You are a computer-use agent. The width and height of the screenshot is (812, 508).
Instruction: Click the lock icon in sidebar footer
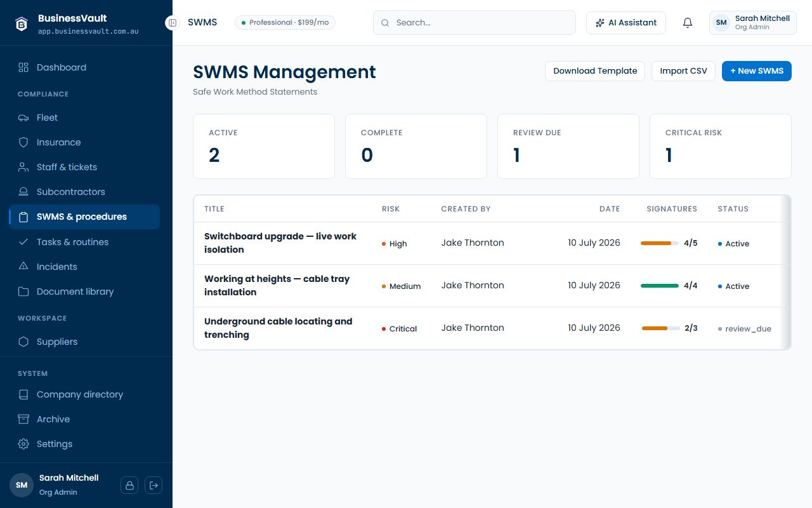click(129, 485)
